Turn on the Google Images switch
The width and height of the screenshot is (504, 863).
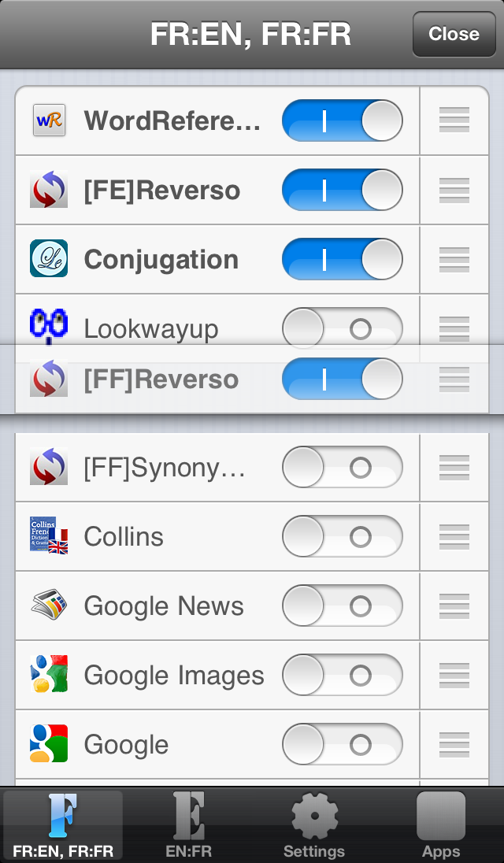coord(343,676)
